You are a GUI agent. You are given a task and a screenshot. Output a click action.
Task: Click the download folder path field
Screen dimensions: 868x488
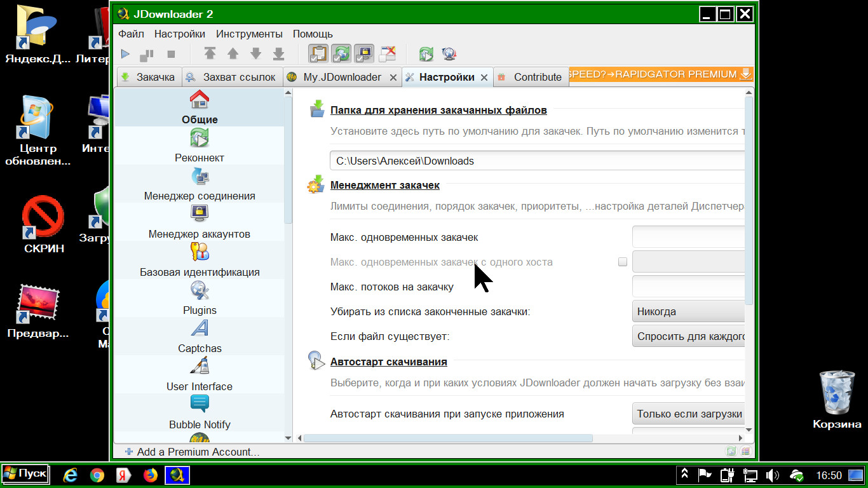click(x=537, y=161)
